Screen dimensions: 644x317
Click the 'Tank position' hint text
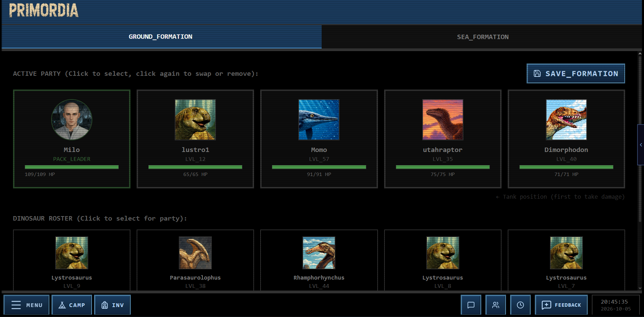pyautogui.click(x=560, y=197)
